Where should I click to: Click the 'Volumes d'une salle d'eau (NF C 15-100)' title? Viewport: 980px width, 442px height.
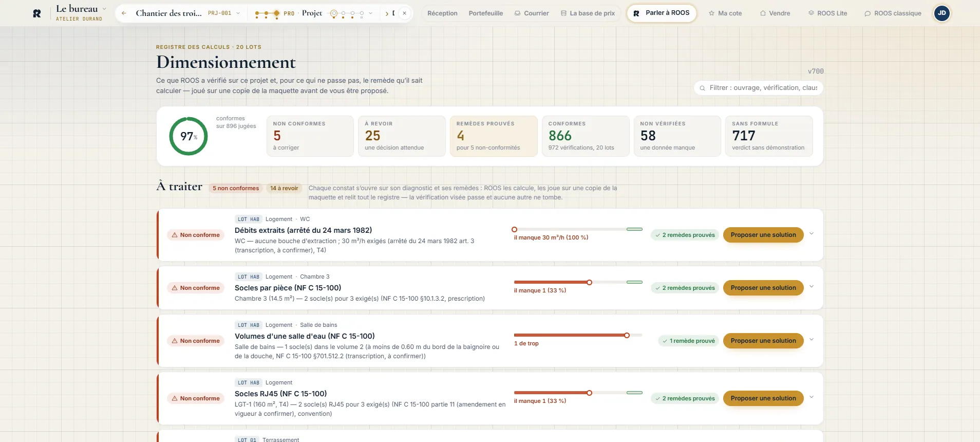(x=305, y=336)
